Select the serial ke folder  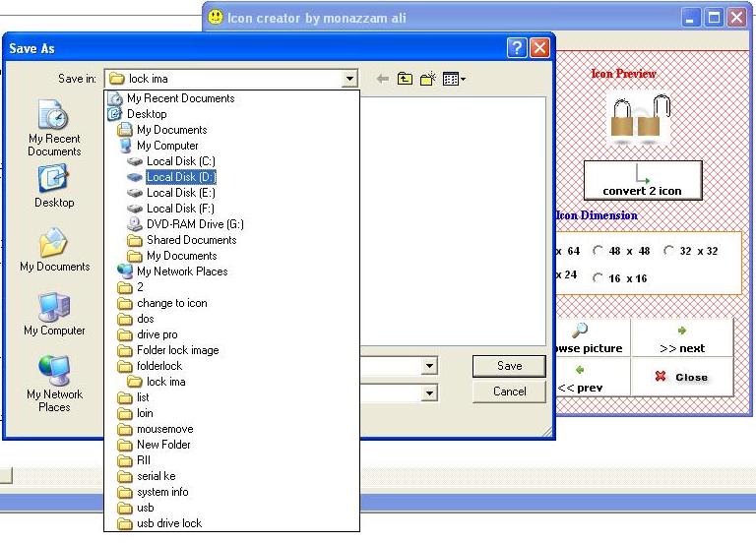tap(232, 476)
